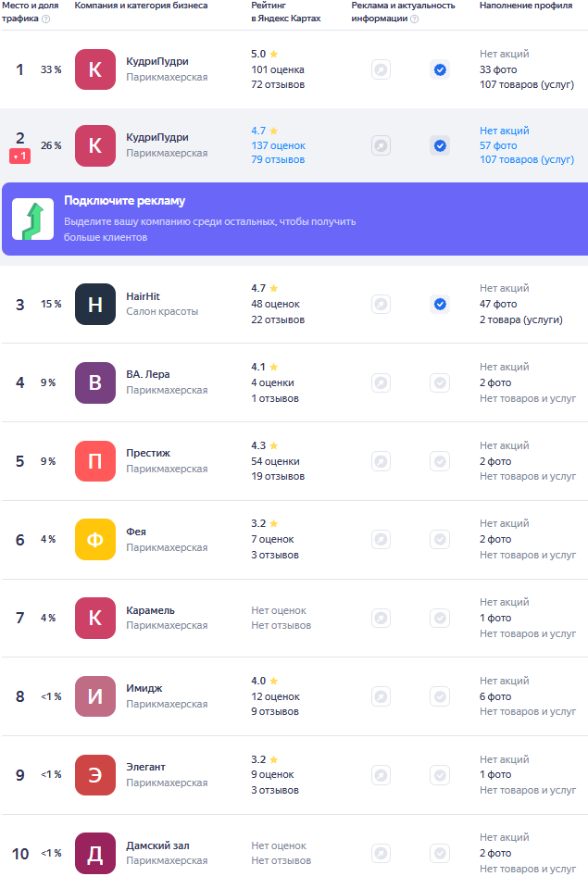588x889 pixels.
Task: Click the 'Рейтинг в Яндекс Картах' column header
Action: tap(285, 12)
